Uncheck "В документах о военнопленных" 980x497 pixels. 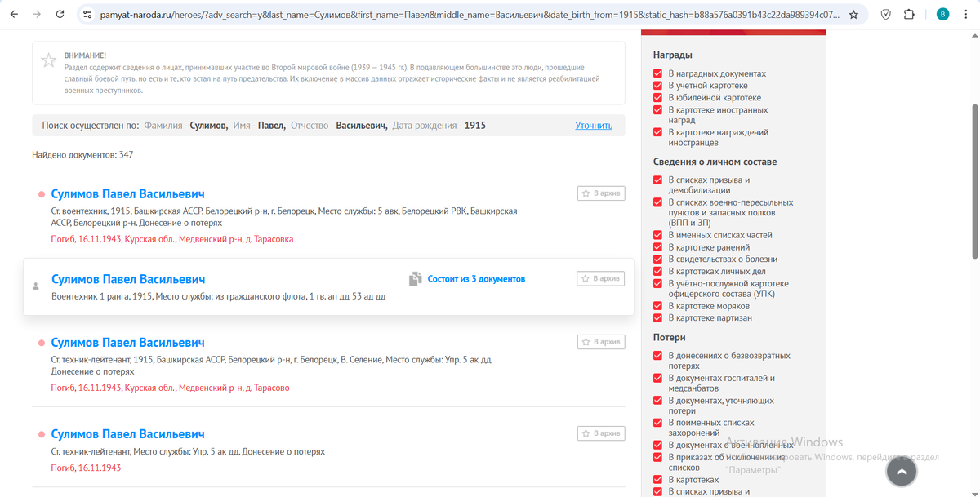point(658,446)
